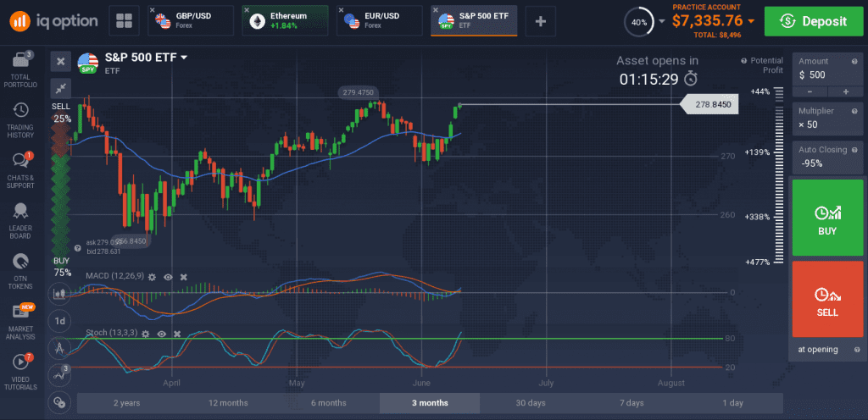Click the bottom-left double-circle tool icon
Screen dimensions: 868x420
(59, 403)
